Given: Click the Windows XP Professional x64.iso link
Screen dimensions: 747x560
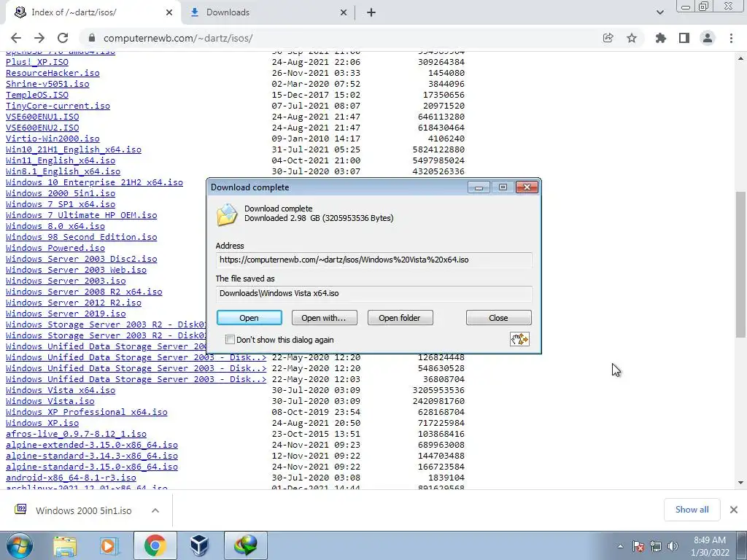Looking at the screenshot, I should pos(87,412).
